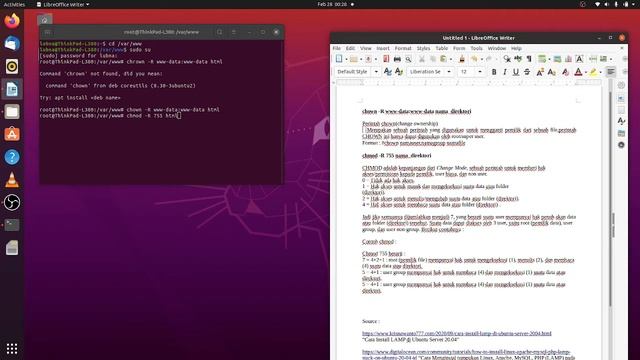Open the terminal hamburger menu button

233,32
